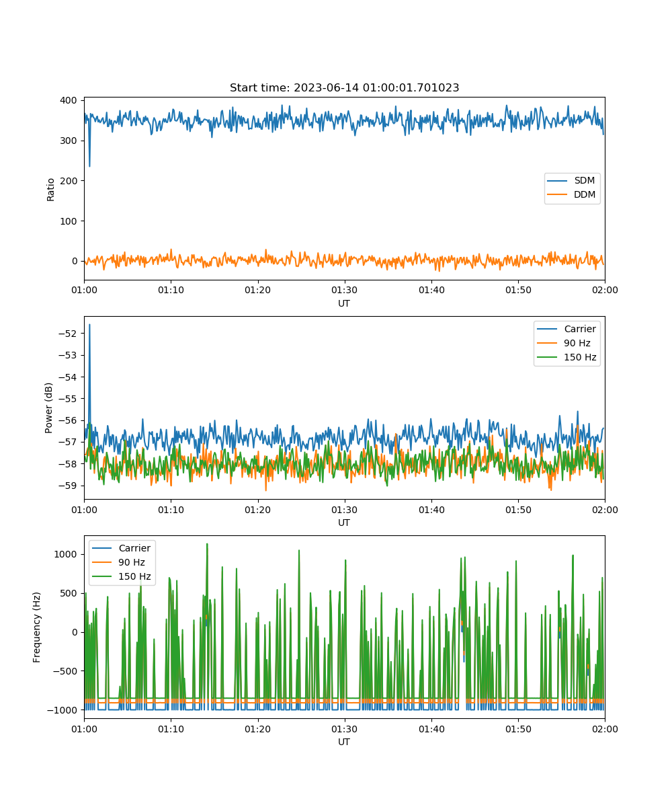Click the 'Power (dB)' y-axis label
Viewport: 672px width, 807px height.
pyautogui.click(x=49, y=408)
